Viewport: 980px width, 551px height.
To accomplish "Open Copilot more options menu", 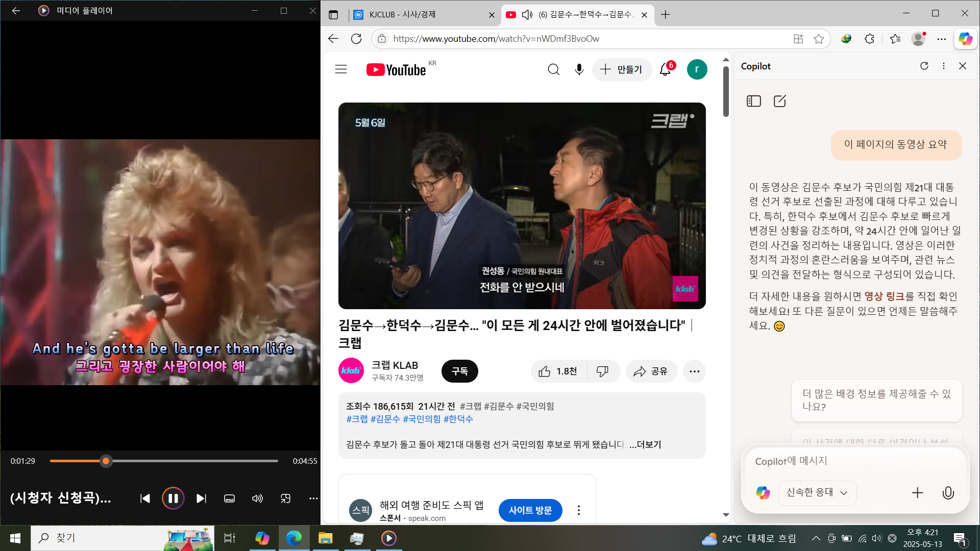I will click(x=944, y=66).
